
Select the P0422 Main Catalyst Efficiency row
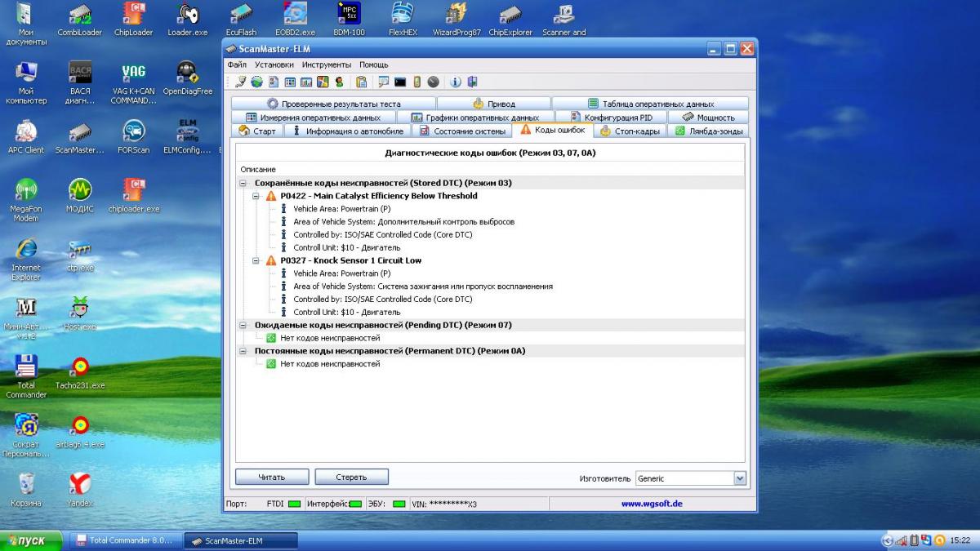pyautogui.click(x=378, y=196)
